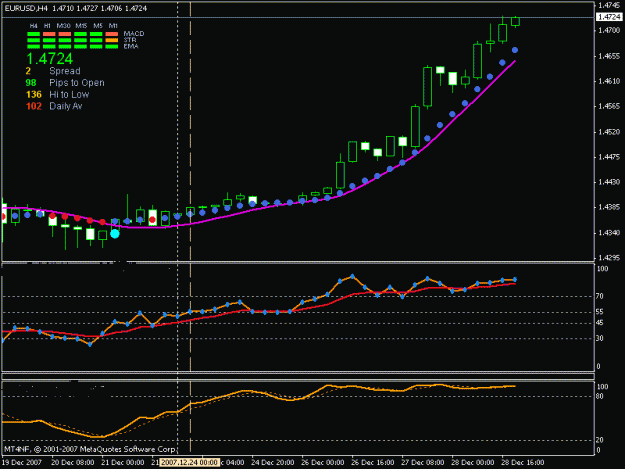Image resolution: width=625 pixels, height=469 pixels.
Task: Click the Hi to Low label
Action: (69, 94)
